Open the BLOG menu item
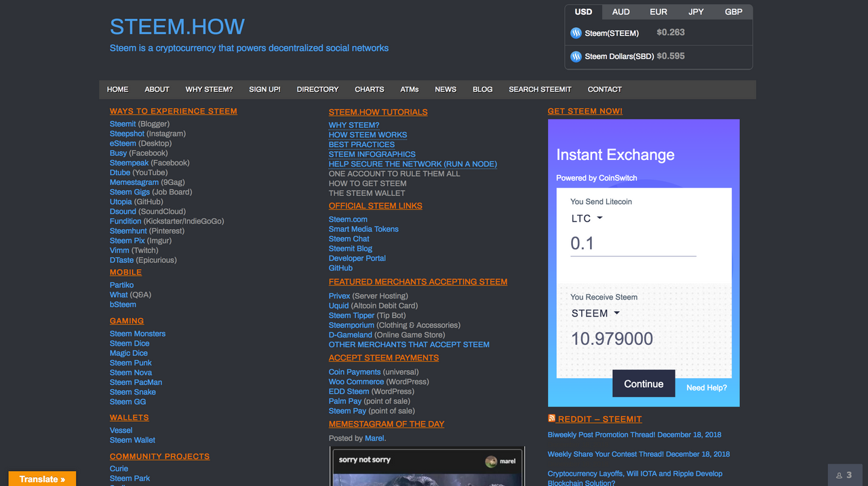This screenshot has width=868, height=486. pos(483,89)
